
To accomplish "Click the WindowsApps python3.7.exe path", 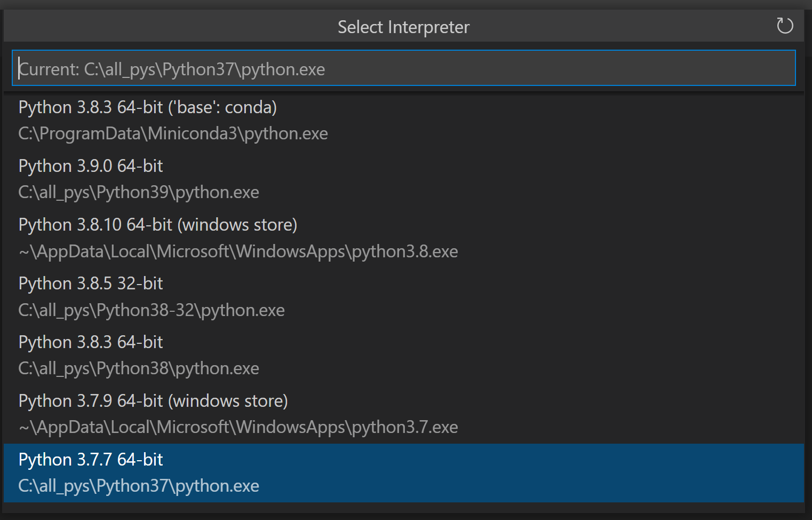I will coord(238,427).
